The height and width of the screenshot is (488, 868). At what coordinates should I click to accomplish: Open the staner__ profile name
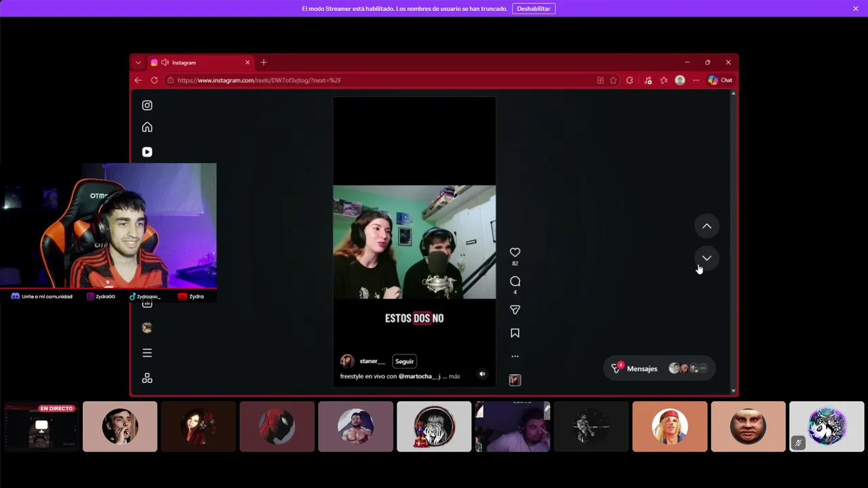[372, 361]
